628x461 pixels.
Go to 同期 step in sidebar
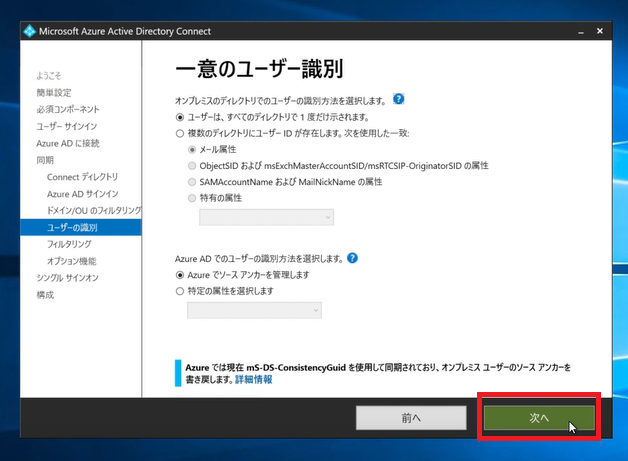point(45,160)
